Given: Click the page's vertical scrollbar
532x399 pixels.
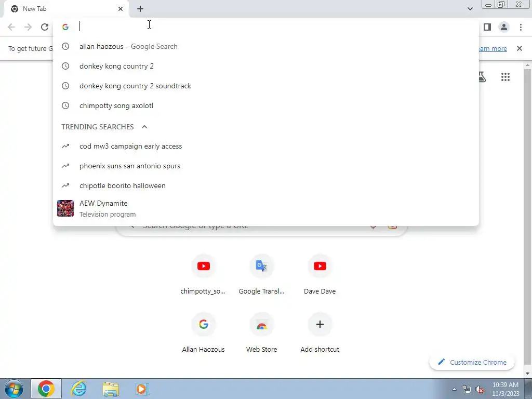Looking at the screenshot, I should 527,217.
